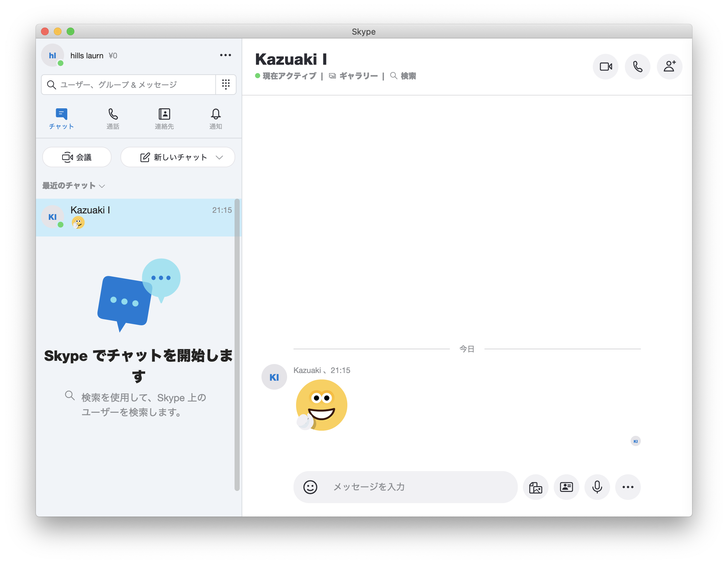Screen dimensions: 728x564
Task: Expand the 新しいチャット dropdown arrow
Action: click(219, 157)
